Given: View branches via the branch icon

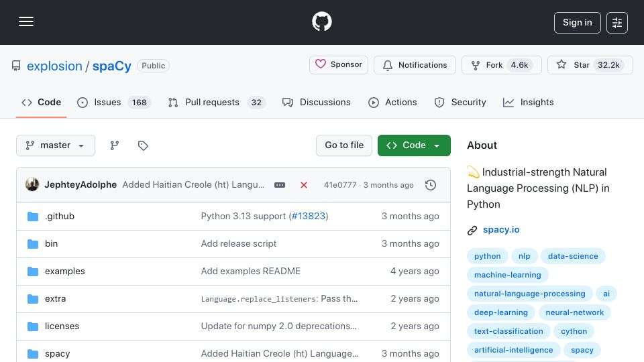Looking at the screenshot, I should coord(115,145).
